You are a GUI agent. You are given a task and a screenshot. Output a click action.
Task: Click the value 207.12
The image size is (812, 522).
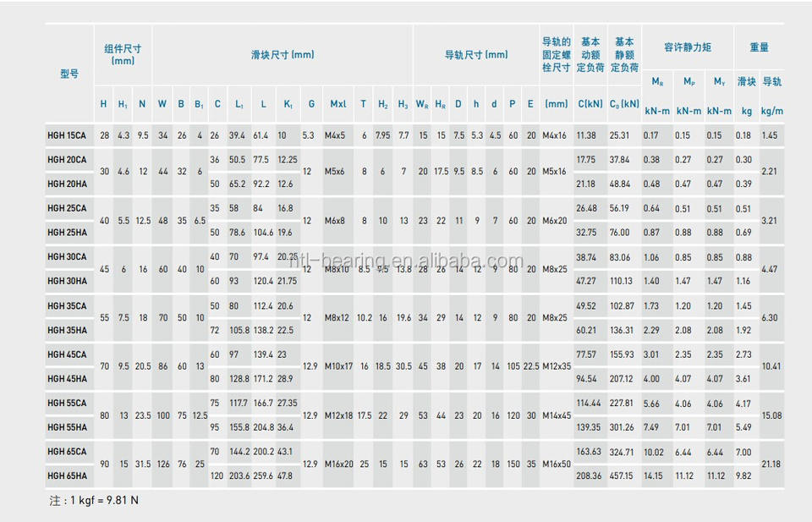622,379
